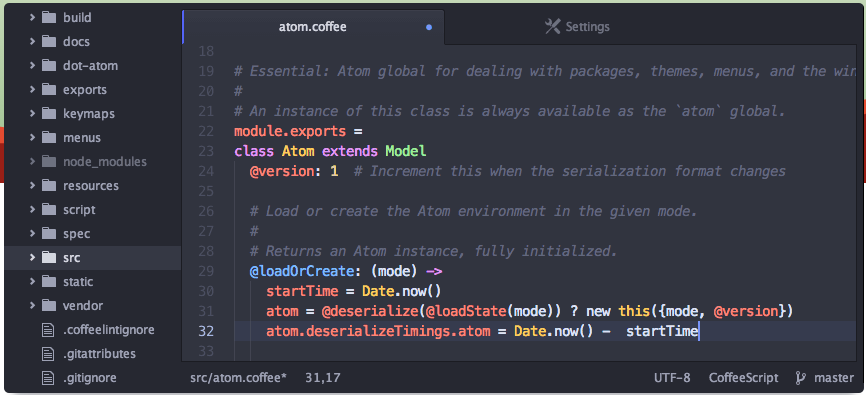Click the build folder icon
866x395 pixels.
click(49, 18)
